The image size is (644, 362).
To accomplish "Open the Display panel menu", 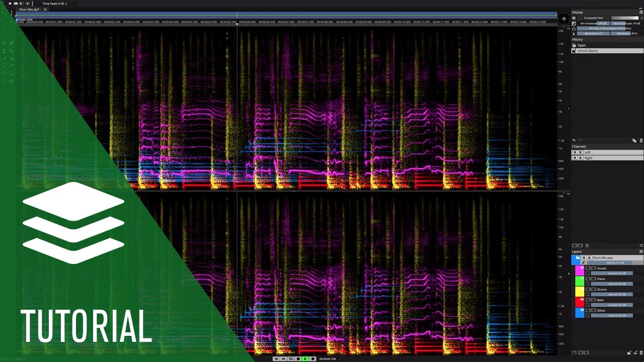I will pyautogui.click(x=641, y=12).
